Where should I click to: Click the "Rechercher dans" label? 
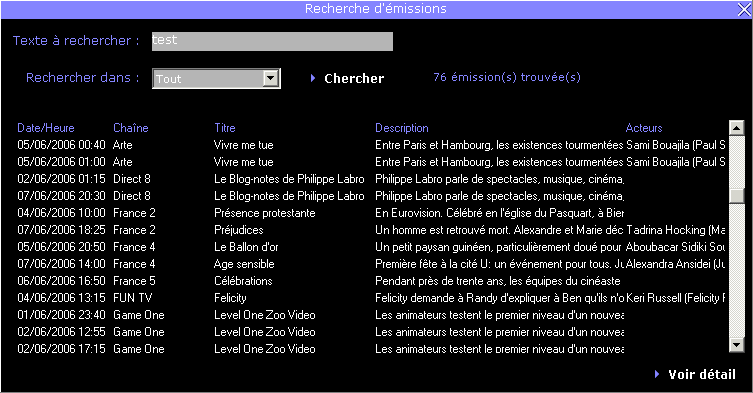(83, 78)
